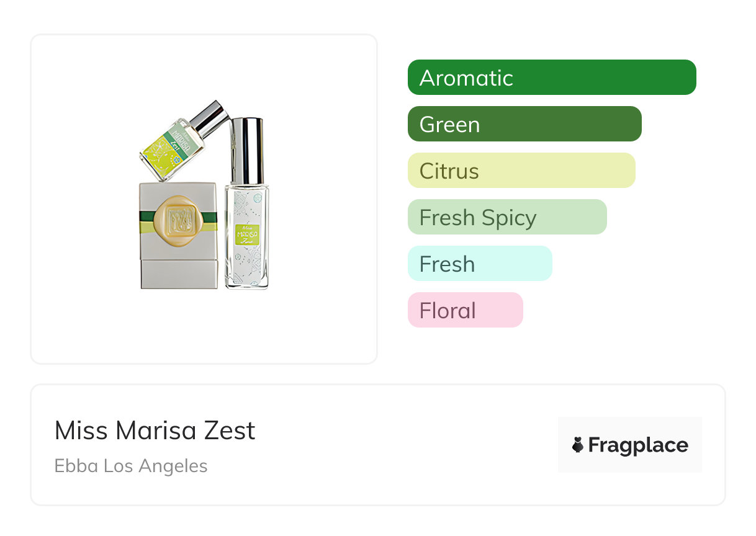Pick the Fresh Spicy accord bar
Image resolution: width=756 pixels, height=536 pixels.
tap(507, 217)
